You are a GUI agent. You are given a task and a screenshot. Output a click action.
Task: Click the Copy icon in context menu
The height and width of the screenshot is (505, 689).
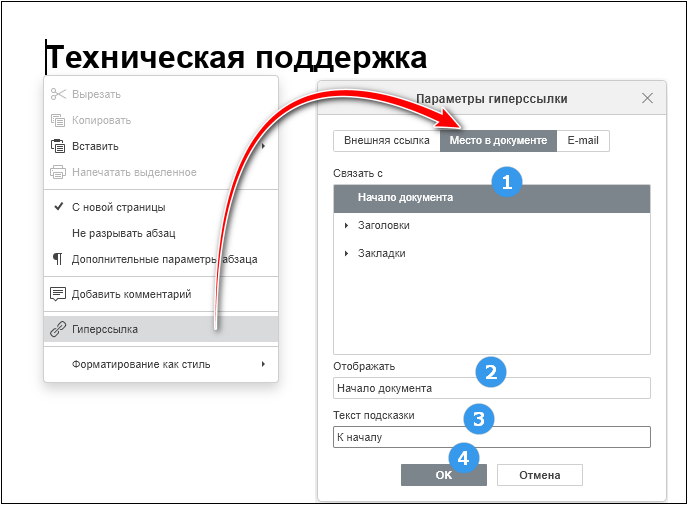point(58,120)
